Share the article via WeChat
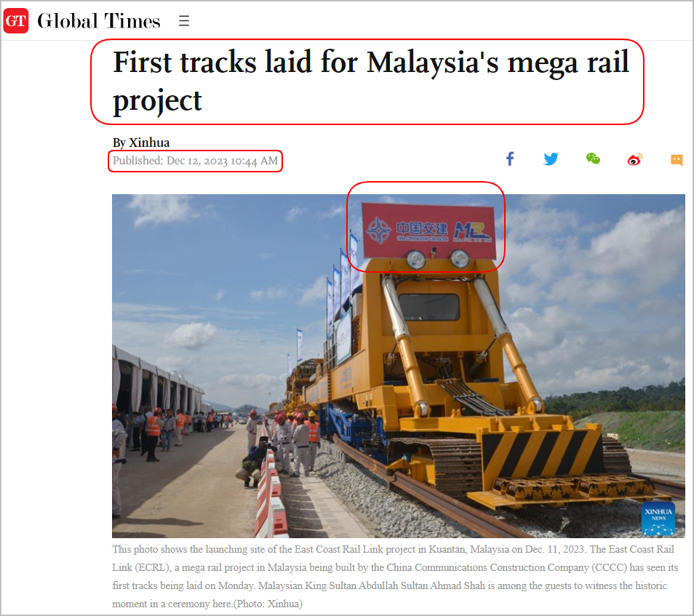Image resolution: width=694 pixels, height=616 pixels. point(593,159)
